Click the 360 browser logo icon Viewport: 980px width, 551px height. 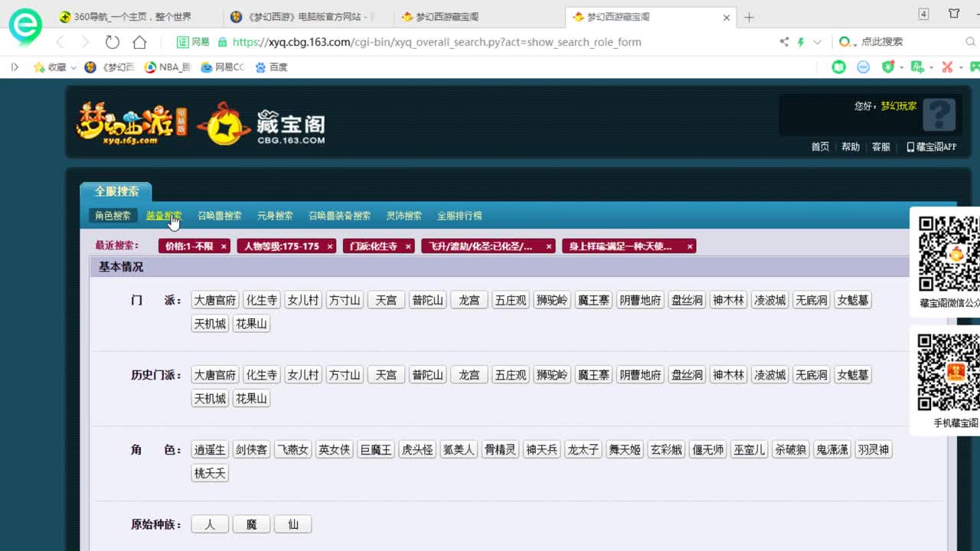tap(24, 25)
